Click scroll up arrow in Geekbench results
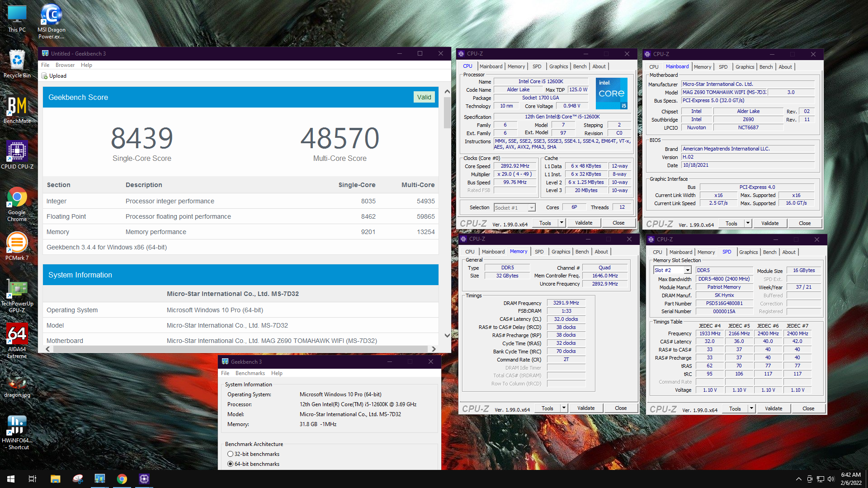 point(447,91)
